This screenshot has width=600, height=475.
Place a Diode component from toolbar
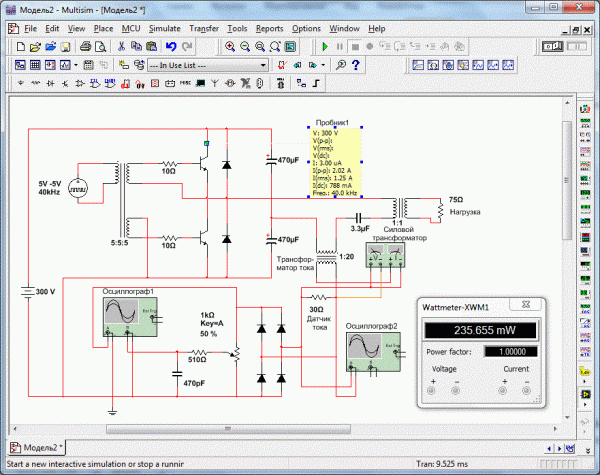click(50, 83)
